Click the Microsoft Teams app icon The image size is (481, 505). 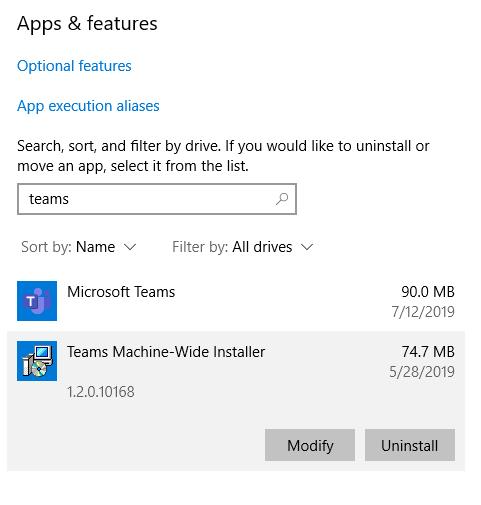pos(37,301)
